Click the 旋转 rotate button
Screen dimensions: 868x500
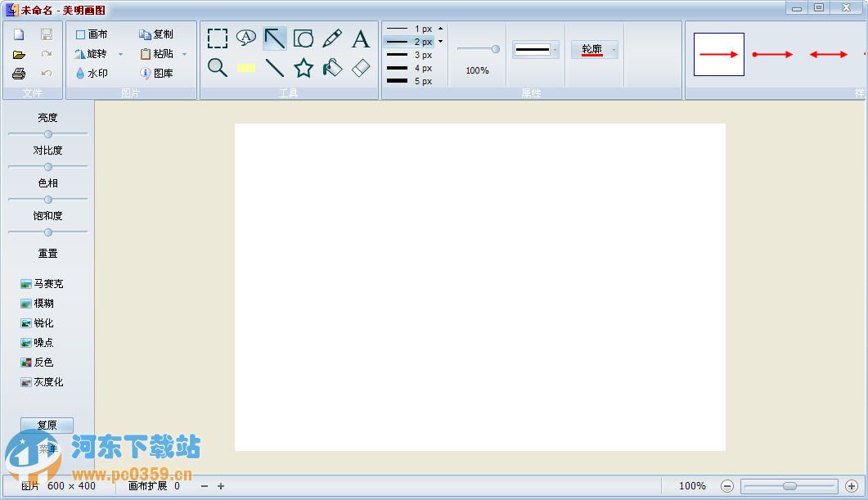pos(91,54)
